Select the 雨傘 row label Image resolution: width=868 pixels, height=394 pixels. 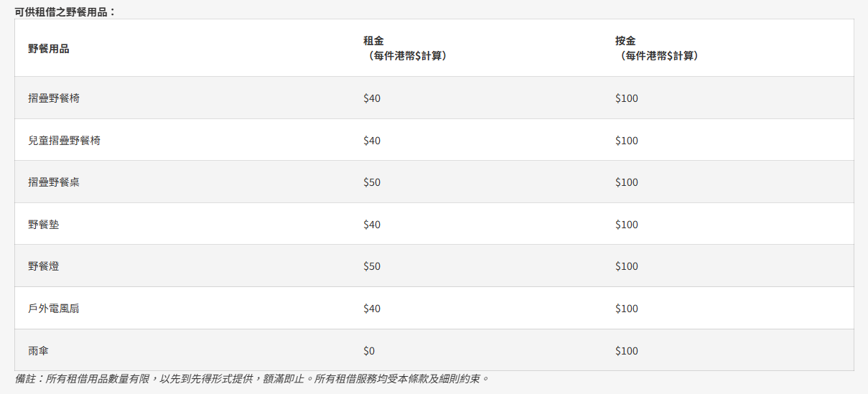[x=39, y=351]
